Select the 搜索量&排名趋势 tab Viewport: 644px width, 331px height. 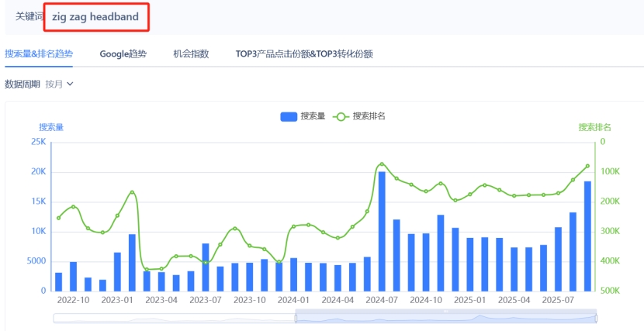39,54
